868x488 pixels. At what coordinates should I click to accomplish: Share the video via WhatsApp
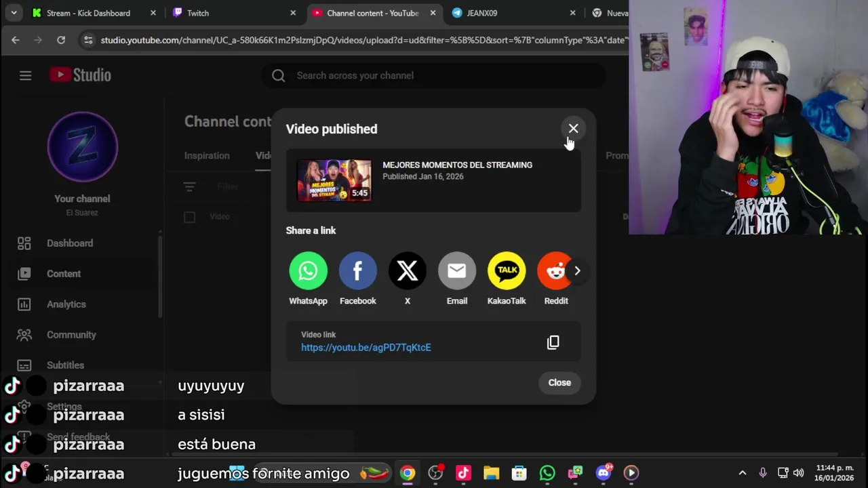point(308,271)
